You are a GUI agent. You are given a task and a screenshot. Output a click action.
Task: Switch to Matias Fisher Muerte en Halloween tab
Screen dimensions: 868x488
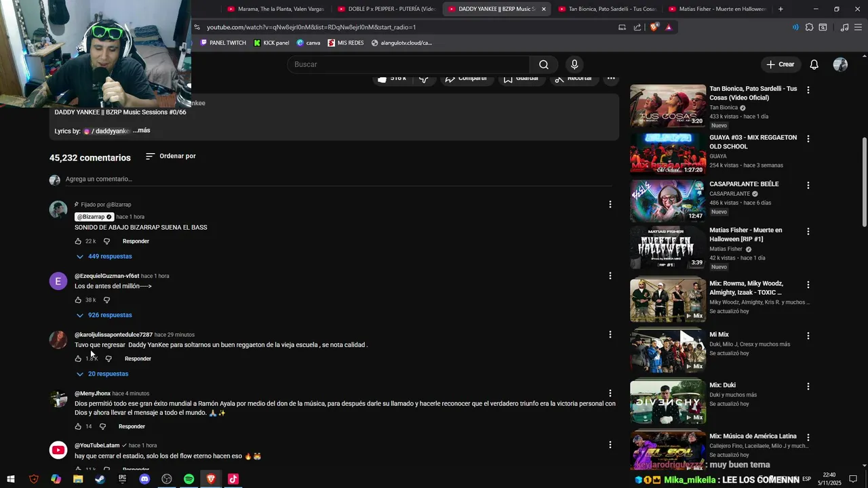(x=717, y=9)
